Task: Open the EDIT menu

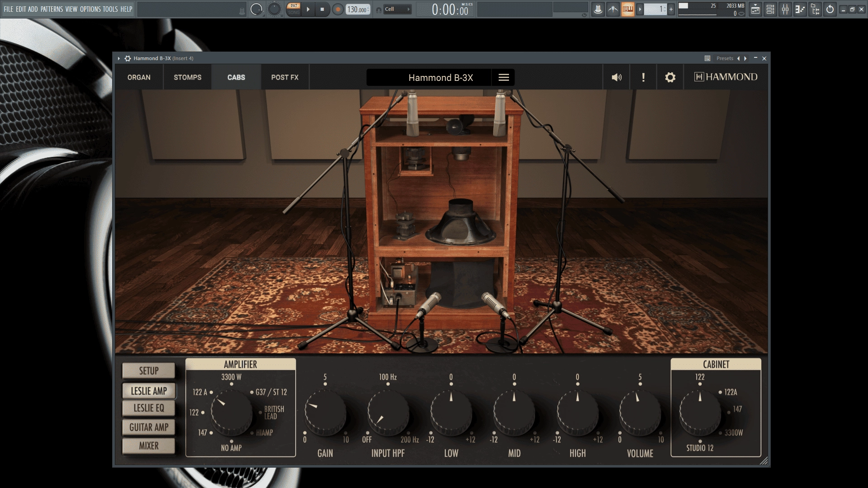Action: 21,9
